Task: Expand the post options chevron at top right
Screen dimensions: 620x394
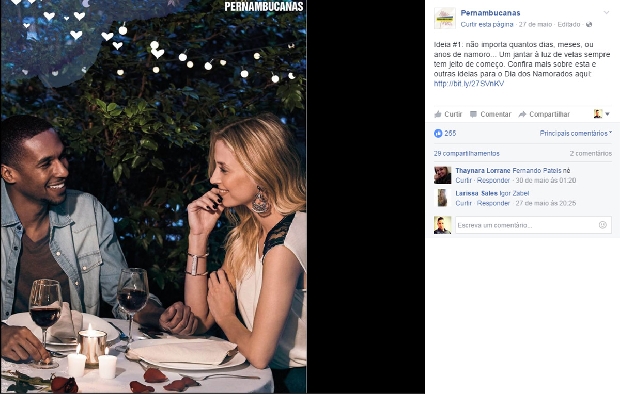Action: [x=606, y=13]
